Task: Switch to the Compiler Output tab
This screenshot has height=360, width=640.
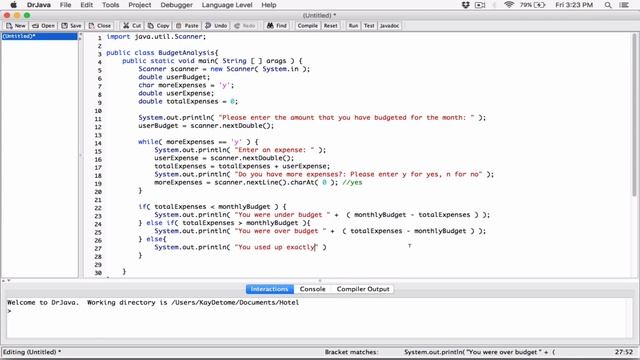Action: click(363, 289)
